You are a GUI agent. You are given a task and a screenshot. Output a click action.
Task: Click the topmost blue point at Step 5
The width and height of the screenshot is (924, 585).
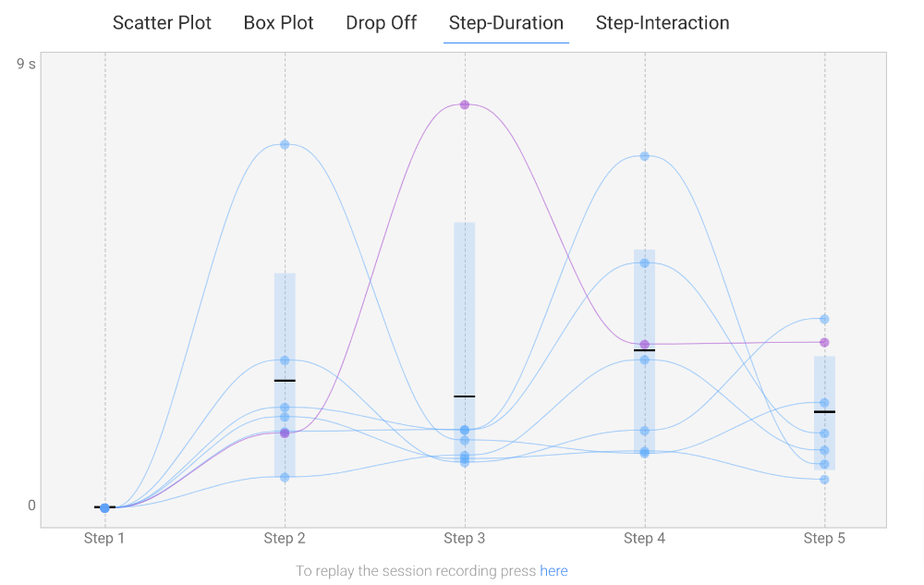tap(824, 319)
